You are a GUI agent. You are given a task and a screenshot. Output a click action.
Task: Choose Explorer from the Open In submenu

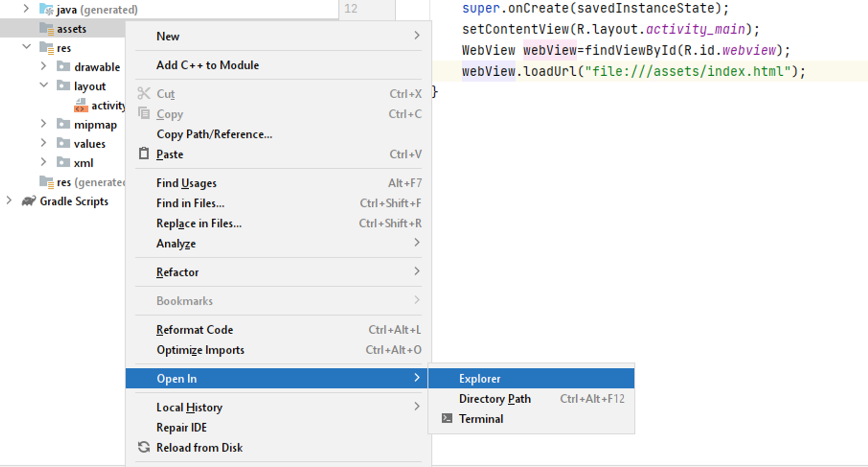(x=480, y=378)
